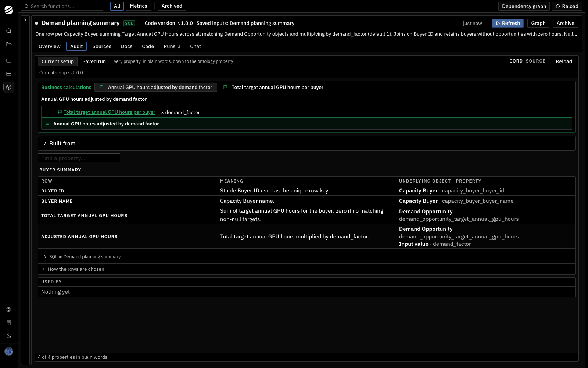Image resolution: width=588 pixels, height=368 pixels.
Task: Click the Business calculations label
Action: [x=66, y=87]
